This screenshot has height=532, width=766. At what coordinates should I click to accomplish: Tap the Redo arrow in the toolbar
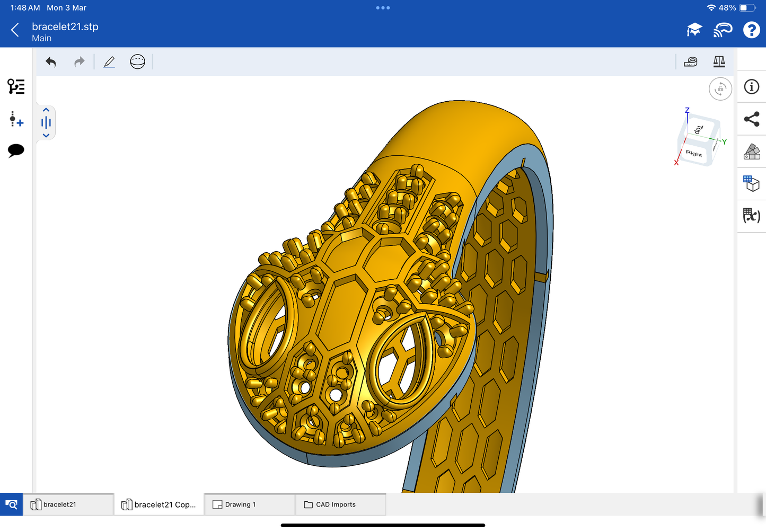(x=79, y=62)
